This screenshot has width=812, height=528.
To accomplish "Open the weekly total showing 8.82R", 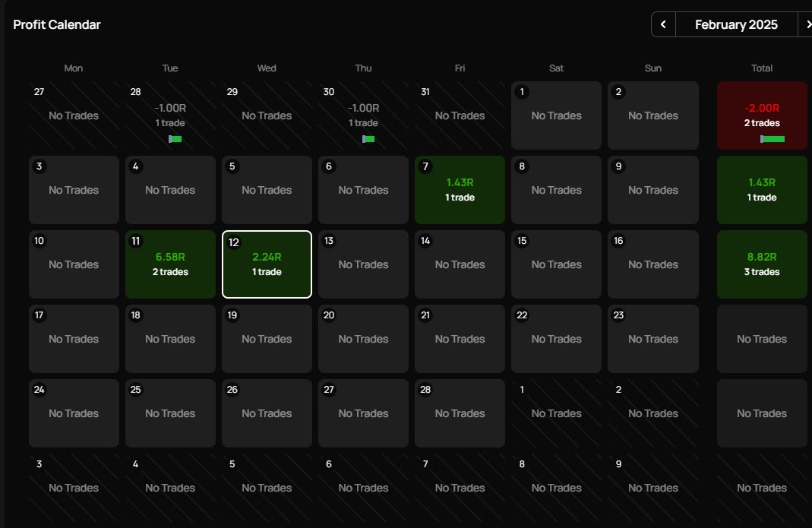I will pyautogui.click(x=762, y=264).
